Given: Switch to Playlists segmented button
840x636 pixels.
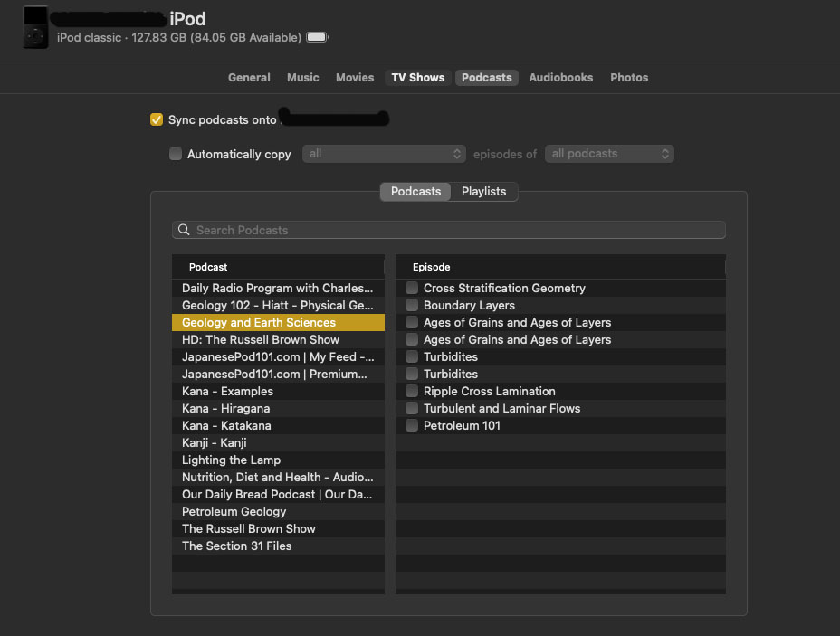Looking at the screenshot, I should click(x=483, y=191).
